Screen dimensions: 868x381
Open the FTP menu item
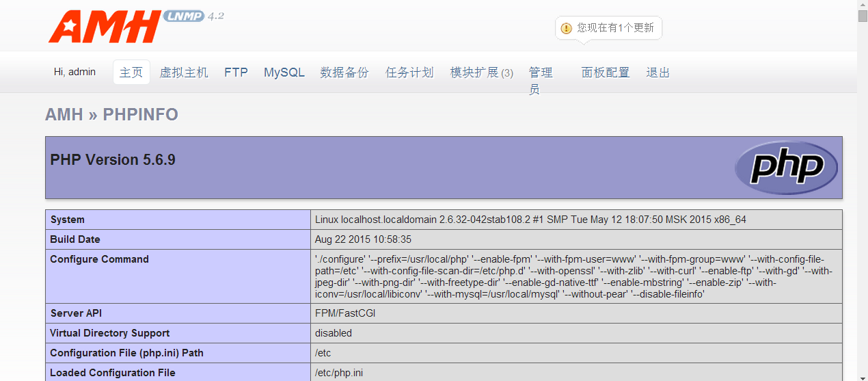tap(236, 73)
